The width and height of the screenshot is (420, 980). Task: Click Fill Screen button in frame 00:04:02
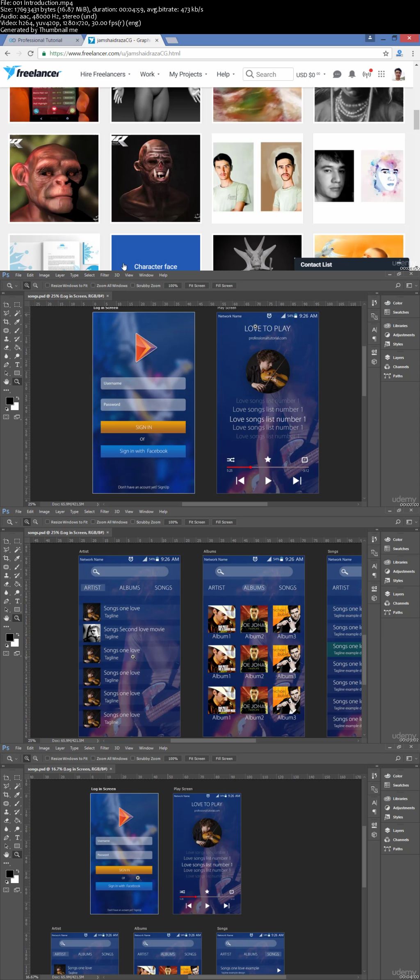(224, 758)
